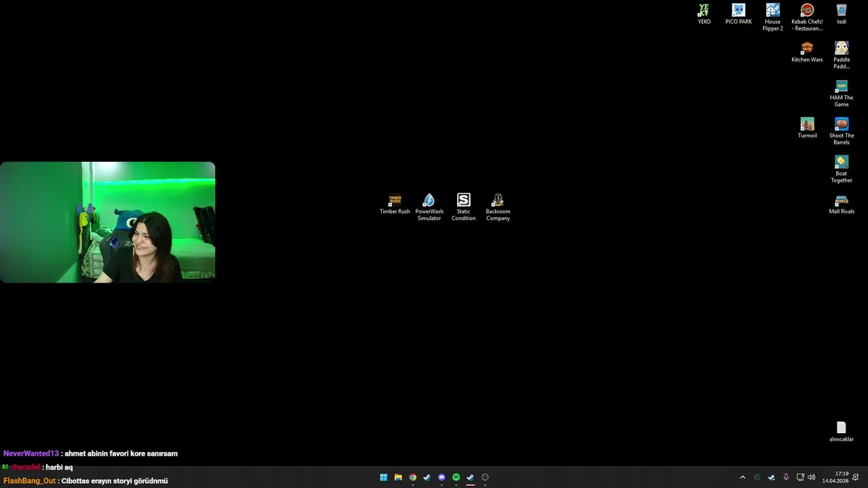Click the NeverWanted13 chat username
The height and width of the screenshot is (488, 868).
click(31, 453)
